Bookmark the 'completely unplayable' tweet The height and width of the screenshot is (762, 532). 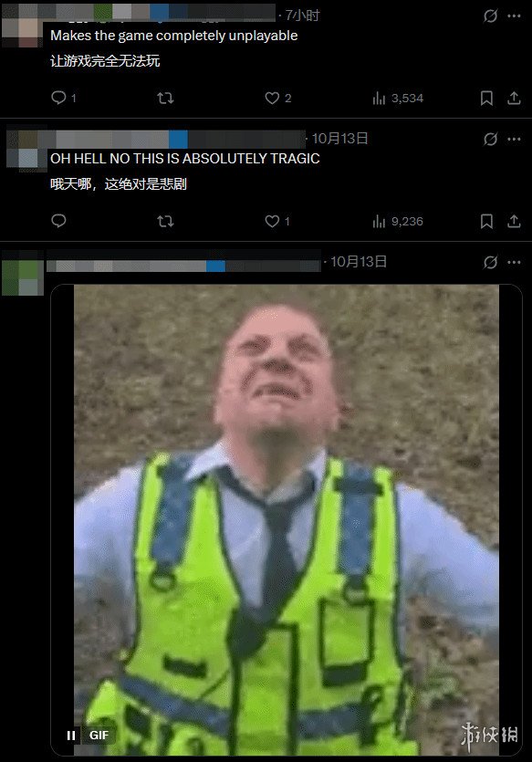click(x=486, y=99)
